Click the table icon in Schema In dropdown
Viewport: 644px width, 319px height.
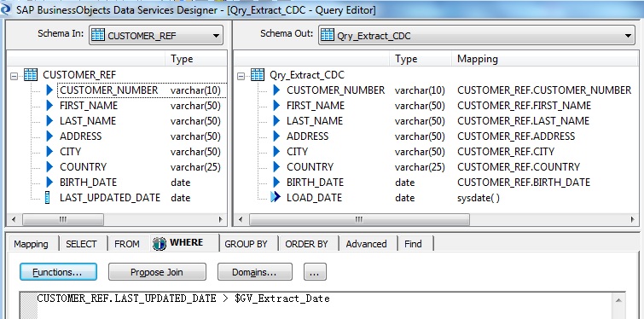click(98, 35)
